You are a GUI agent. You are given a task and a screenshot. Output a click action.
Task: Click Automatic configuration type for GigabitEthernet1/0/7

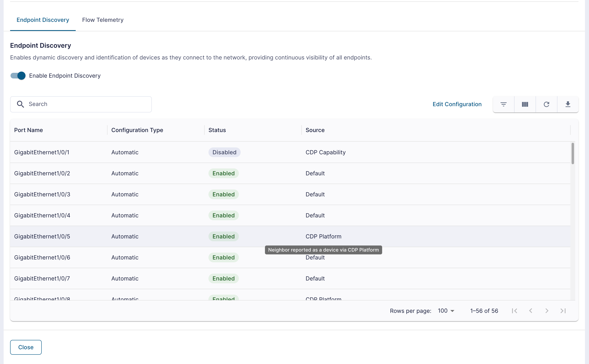(x=125, y=278)
